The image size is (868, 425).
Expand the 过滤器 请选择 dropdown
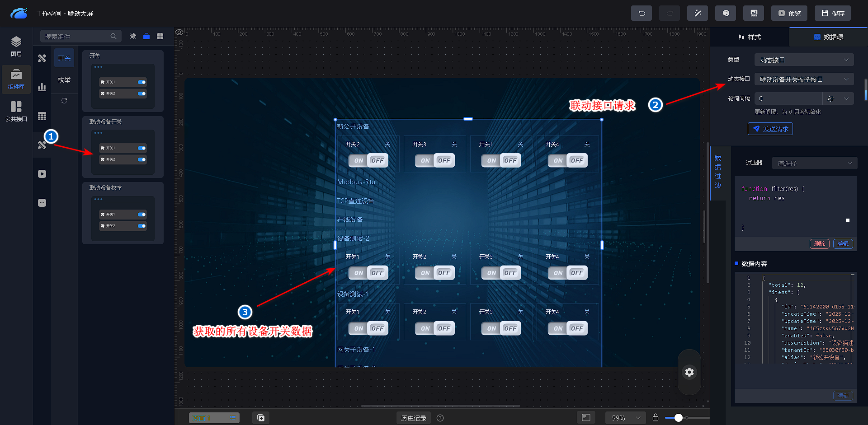[814, 163]
